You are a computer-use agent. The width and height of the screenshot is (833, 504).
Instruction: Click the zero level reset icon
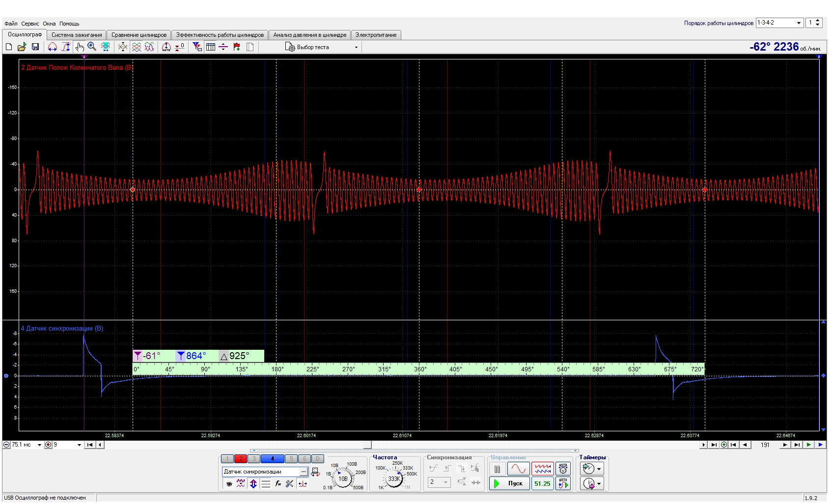click(180, 47)
